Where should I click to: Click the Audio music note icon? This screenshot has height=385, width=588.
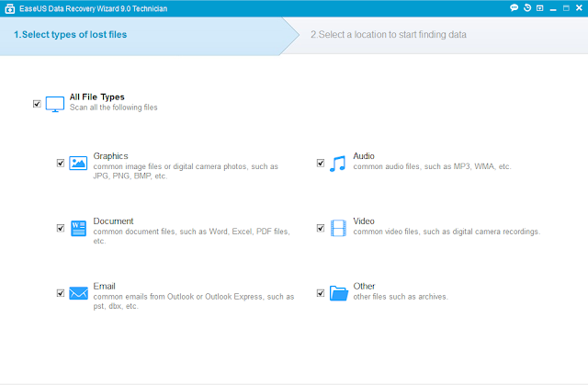click(x=337, y=164)
